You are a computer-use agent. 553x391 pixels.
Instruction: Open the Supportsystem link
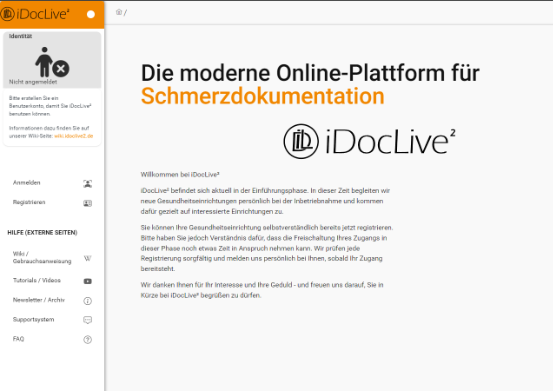[34, 319]
